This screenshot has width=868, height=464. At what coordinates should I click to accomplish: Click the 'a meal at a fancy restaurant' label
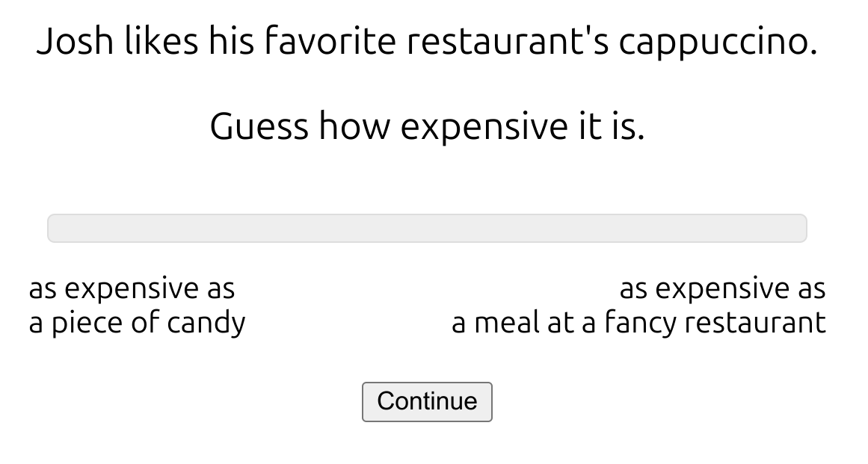click(638, 323)
